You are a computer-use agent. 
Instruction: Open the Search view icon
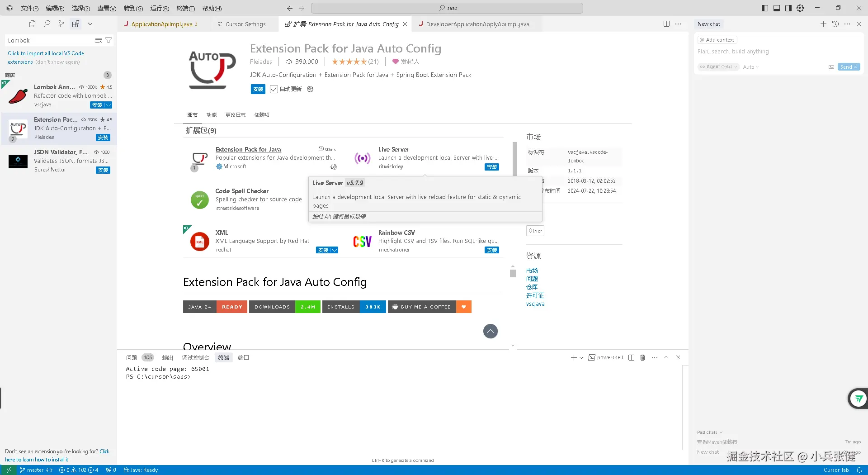point(47,24)
